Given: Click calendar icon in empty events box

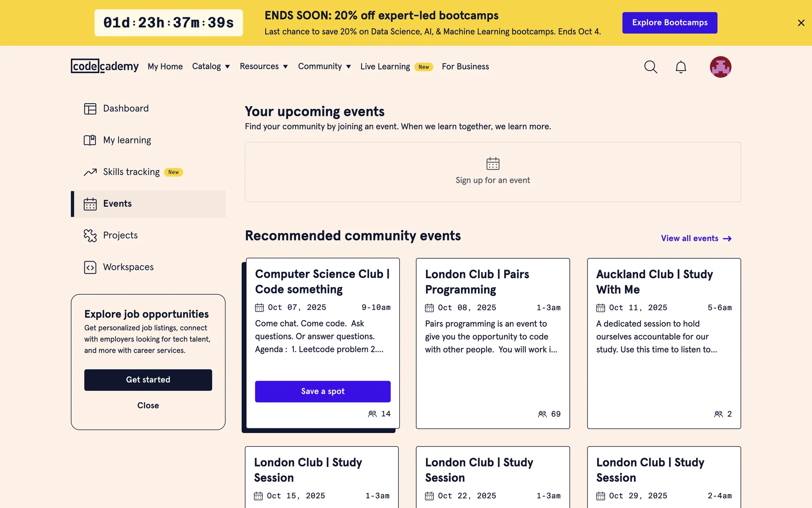Looking at the screenshot, I should coord(493,163).
